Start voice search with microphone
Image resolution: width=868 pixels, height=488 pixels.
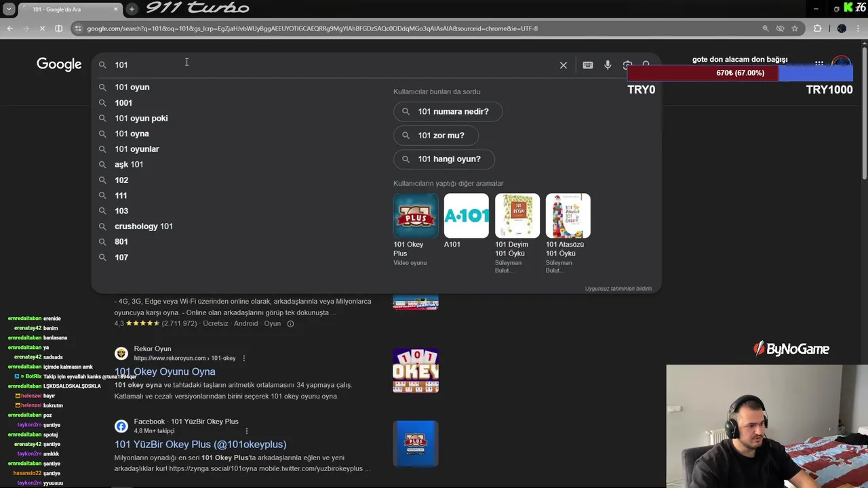point(608,65)
